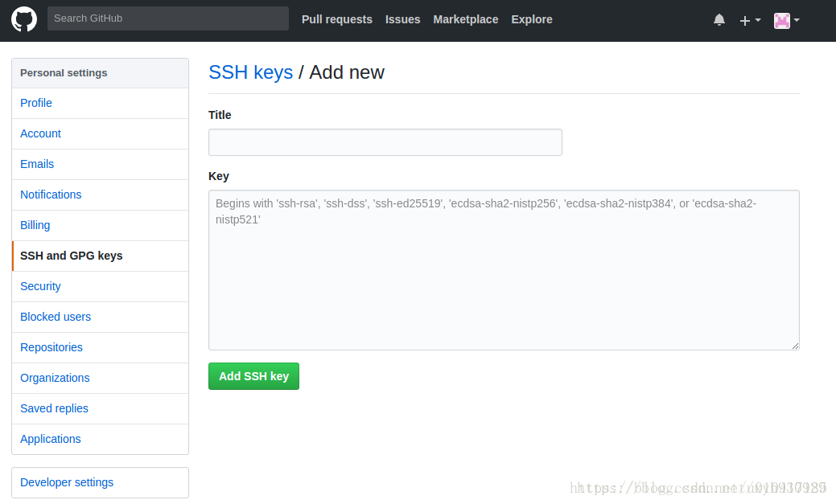Open the notifications bell icon

pyautogui.click(x=719, y=20)
